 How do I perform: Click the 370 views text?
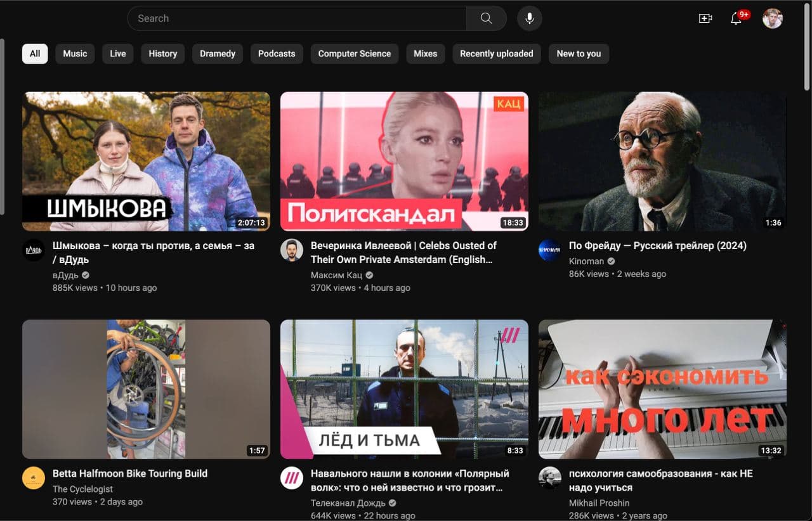tap(72, 501)
